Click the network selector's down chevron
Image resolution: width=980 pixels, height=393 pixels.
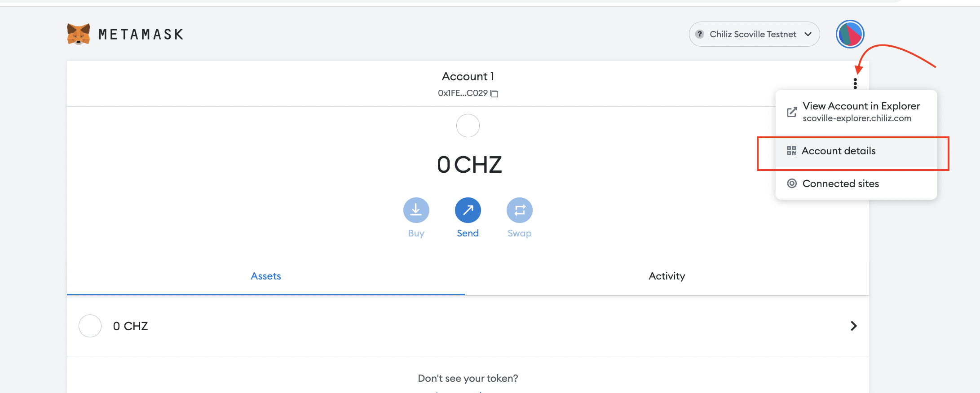808,34
